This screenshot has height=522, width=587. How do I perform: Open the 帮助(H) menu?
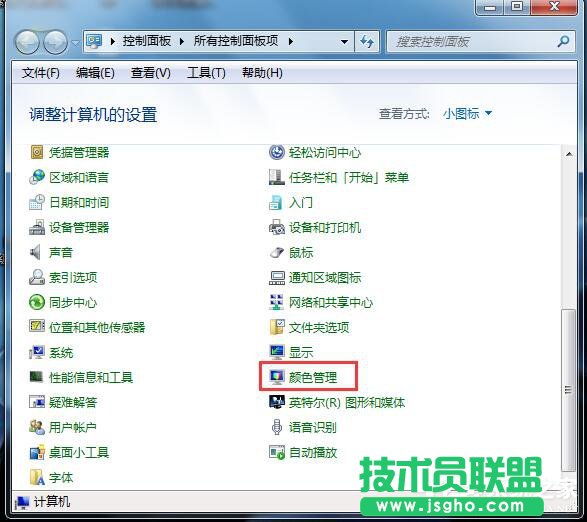pyautogui.click(x=262, y=73)
